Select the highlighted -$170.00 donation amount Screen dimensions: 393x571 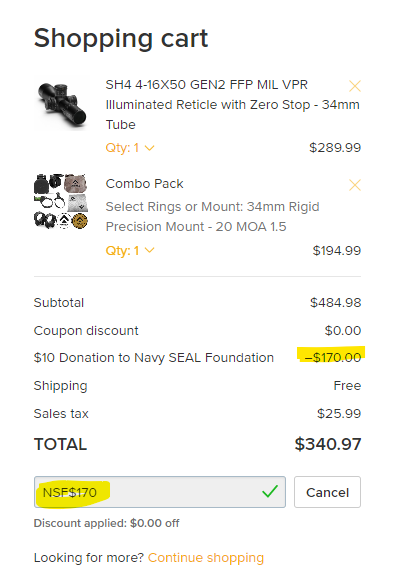tap(333, 358)
